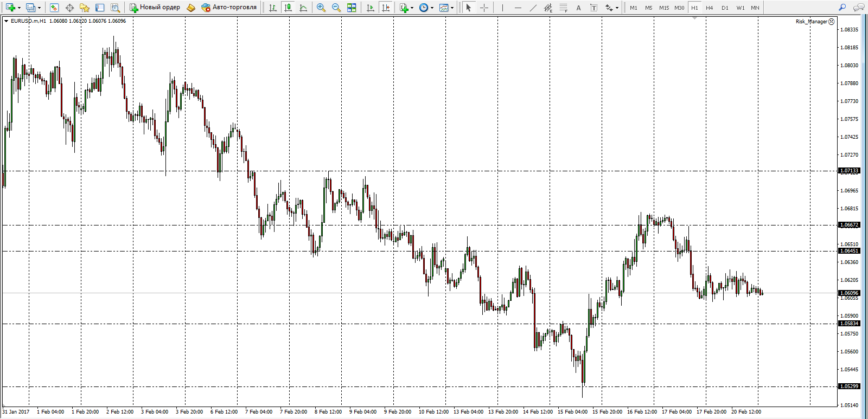
Task: Switch to candlestick chart mode
Action: pos(288,8)
